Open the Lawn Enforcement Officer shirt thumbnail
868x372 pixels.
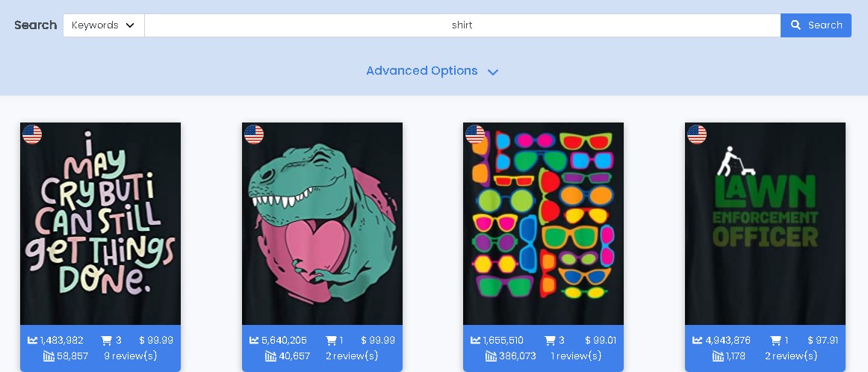[x=765, y=223]
